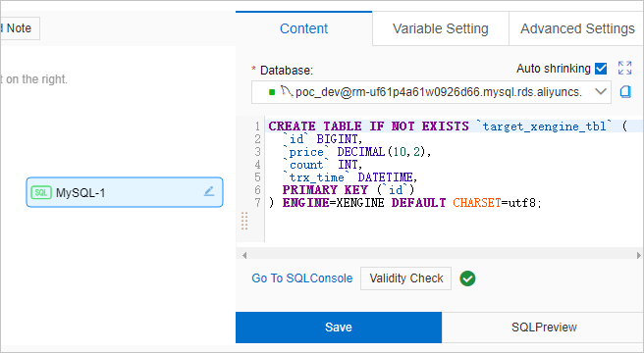Click the `count` INT line

(322, 165)
